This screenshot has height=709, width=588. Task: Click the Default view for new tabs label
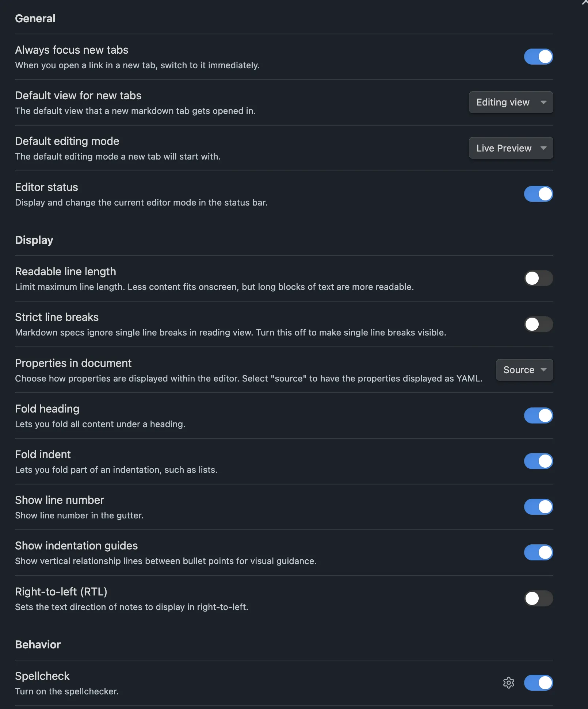(x=78, y=95)
